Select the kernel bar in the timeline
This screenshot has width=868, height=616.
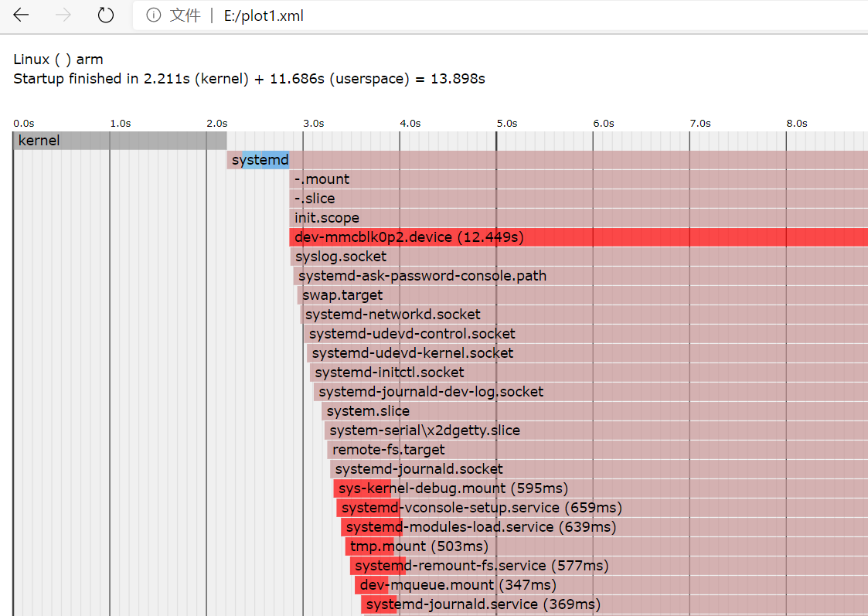116,140
